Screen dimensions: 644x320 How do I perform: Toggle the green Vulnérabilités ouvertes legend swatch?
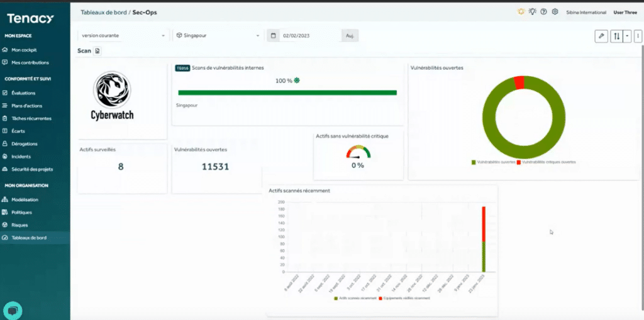pyautogui.click(x=474, y=162)
